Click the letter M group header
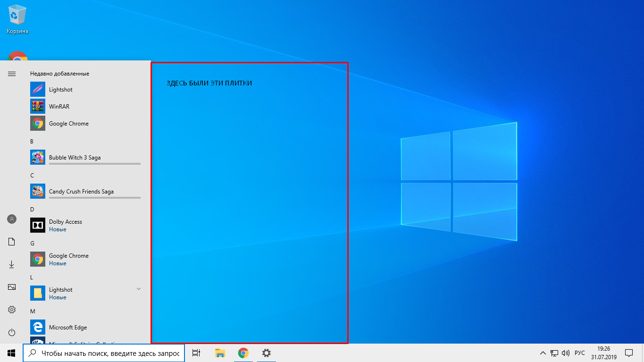 [33, 311]
